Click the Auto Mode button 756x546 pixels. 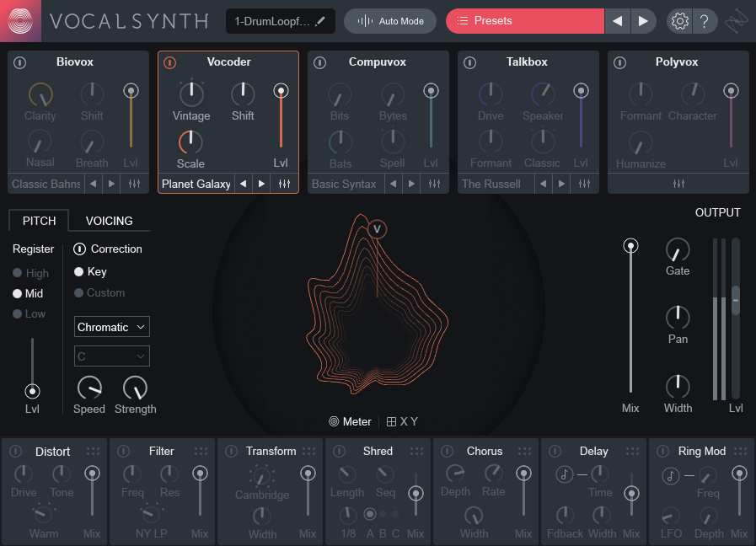[x=390, y=21]
